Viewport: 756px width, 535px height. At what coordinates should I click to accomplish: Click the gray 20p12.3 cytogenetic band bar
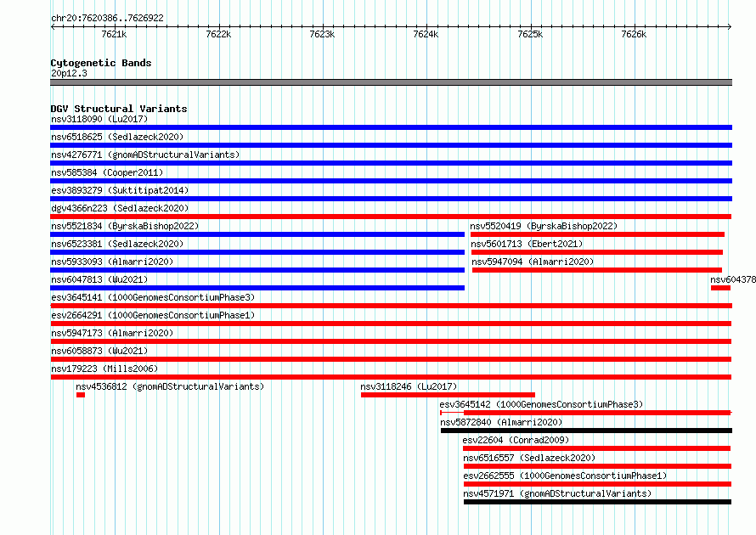pyautogui.click(x=391, y=82)
